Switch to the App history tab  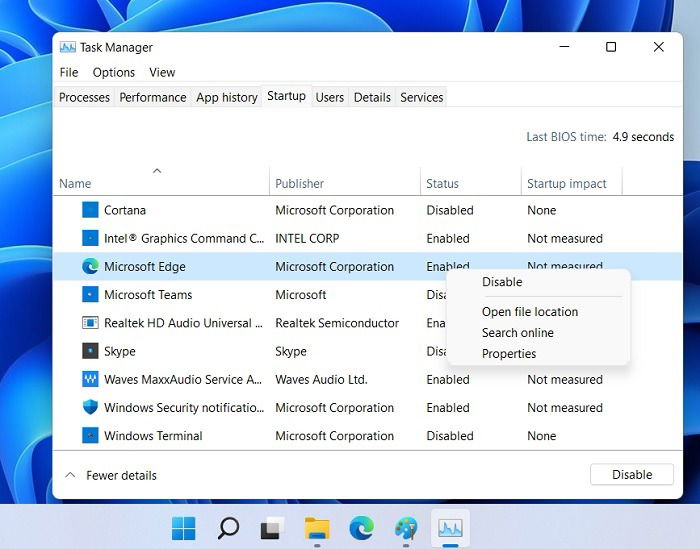click(227, 97)
